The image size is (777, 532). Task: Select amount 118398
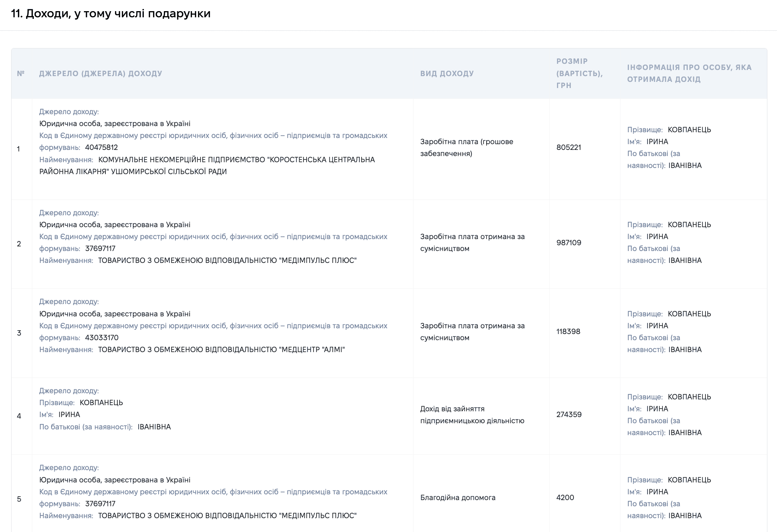pos(568,332)
